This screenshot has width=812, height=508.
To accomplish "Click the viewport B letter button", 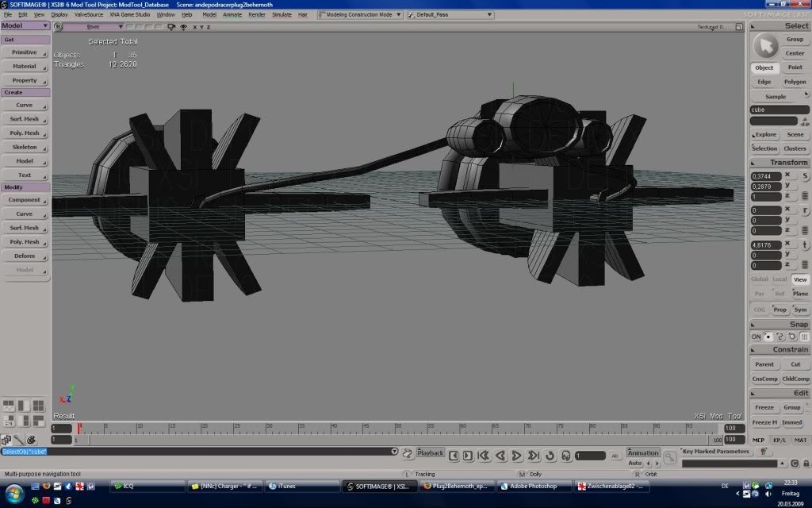I will [58, 27].
